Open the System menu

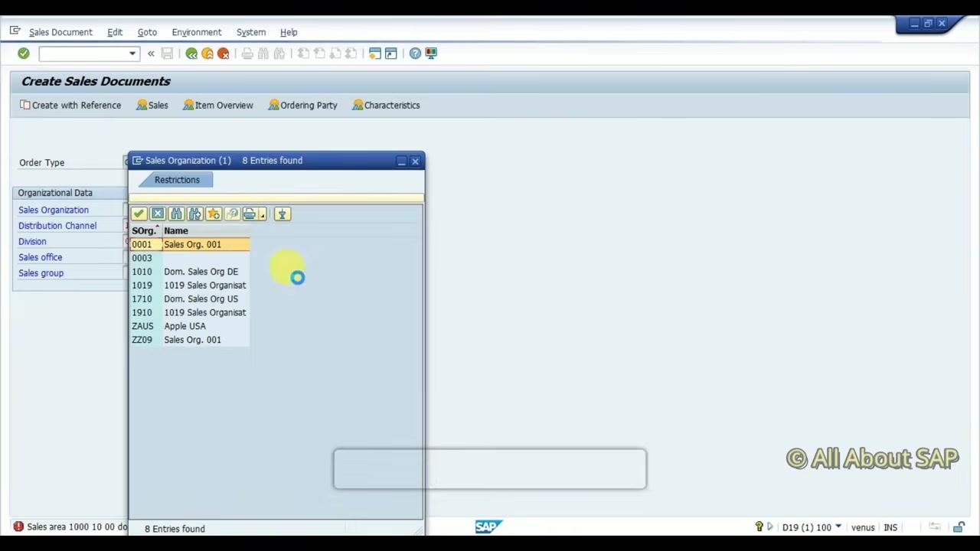pyautogui.click(x=251, y=32)
